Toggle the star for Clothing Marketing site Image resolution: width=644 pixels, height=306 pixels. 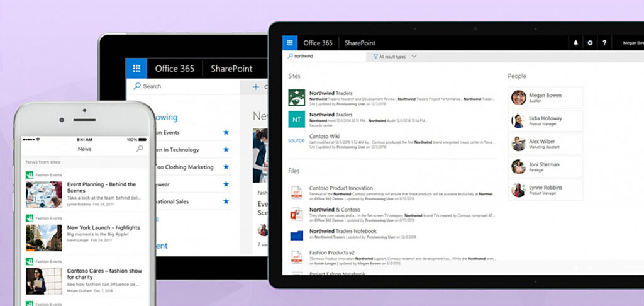click(x=226, y=167)
